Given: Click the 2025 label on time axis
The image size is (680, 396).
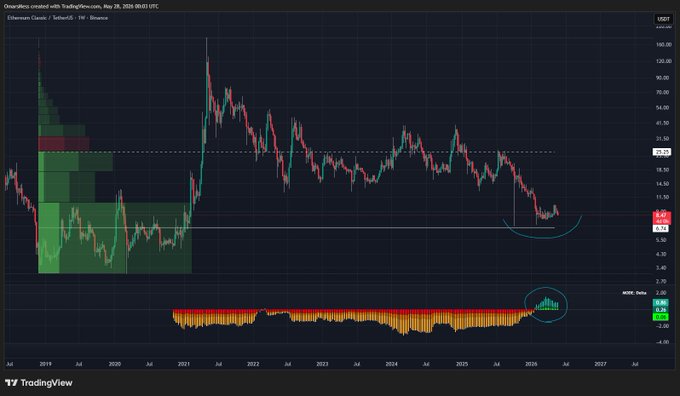Looking at the screenshot, I should tap(462, 364).
